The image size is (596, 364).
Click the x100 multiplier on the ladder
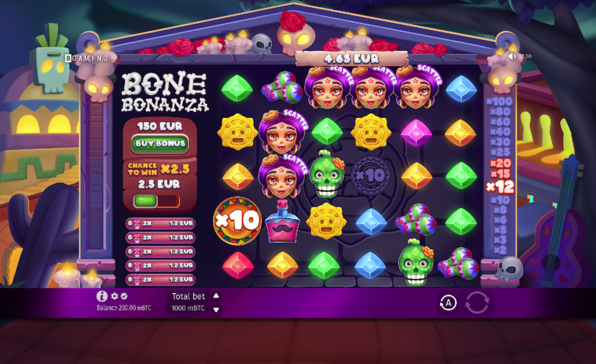[x=499, y=102]
